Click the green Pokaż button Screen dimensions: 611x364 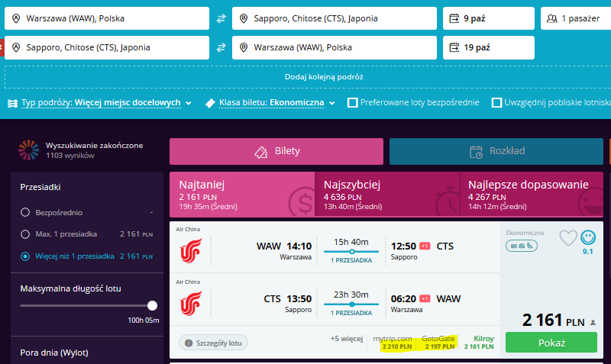click(x=551, y=343)
